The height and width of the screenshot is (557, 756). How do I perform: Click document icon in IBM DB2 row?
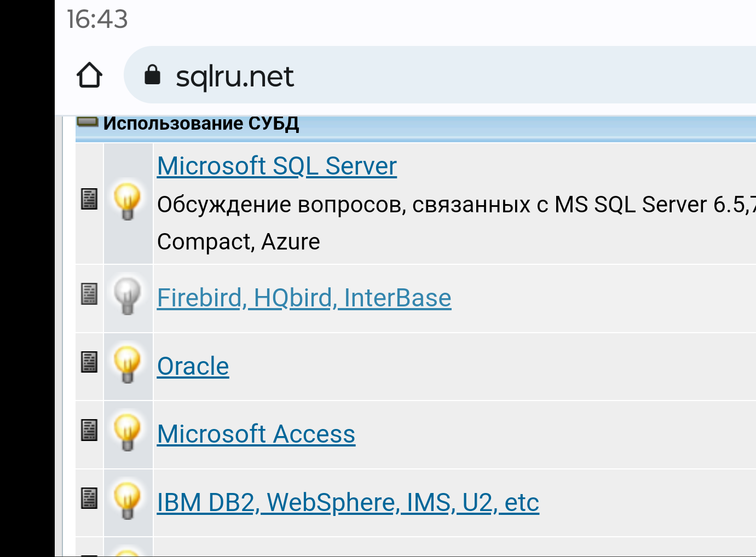[89, 498]
